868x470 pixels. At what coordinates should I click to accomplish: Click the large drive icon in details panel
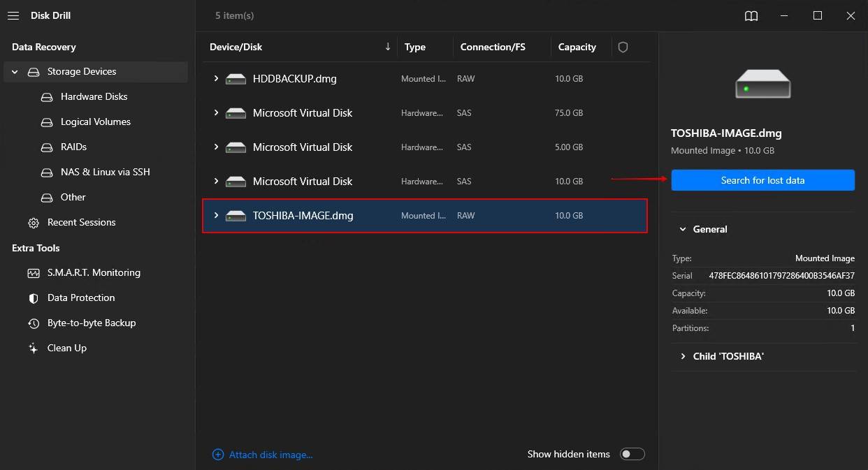click(x=762, y=83)
